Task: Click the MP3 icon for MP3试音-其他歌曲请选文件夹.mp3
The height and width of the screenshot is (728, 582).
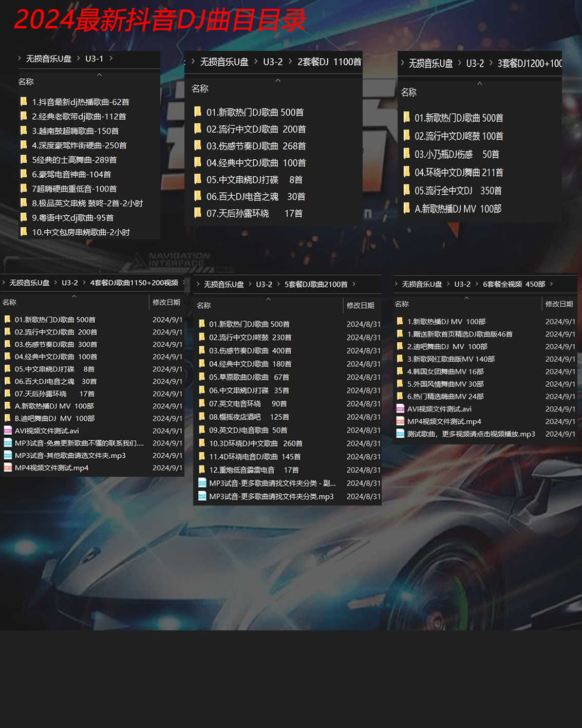Action: [x=8, y=455]
